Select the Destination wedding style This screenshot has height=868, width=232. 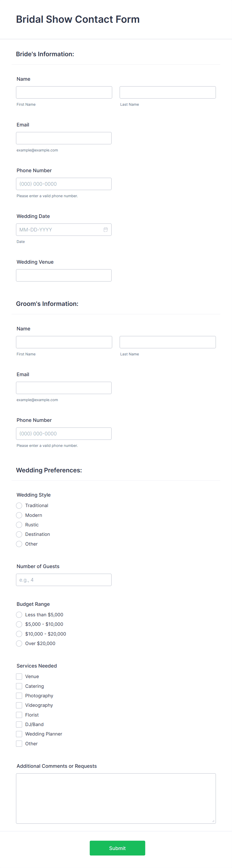[19, 534]
